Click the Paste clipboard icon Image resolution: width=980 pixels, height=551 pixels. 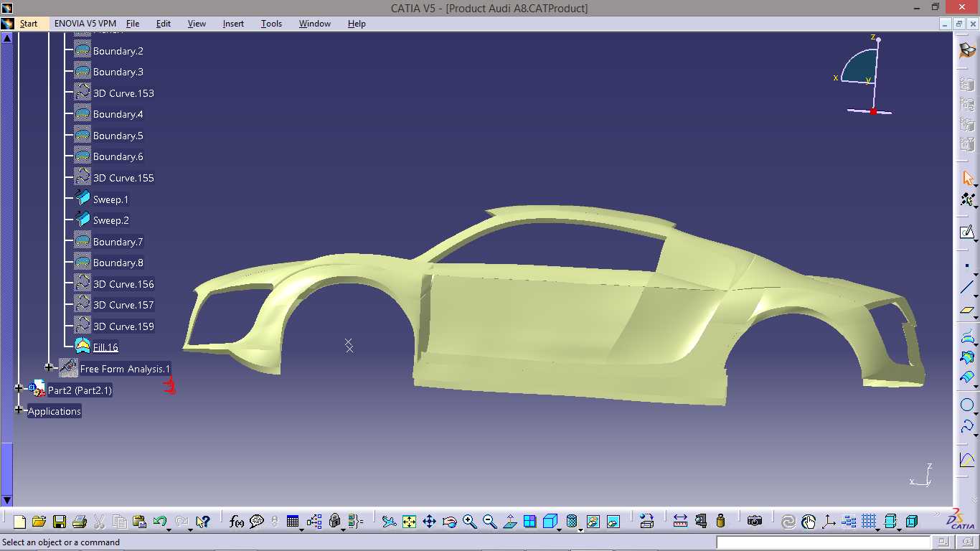click(x=139, y=522)
